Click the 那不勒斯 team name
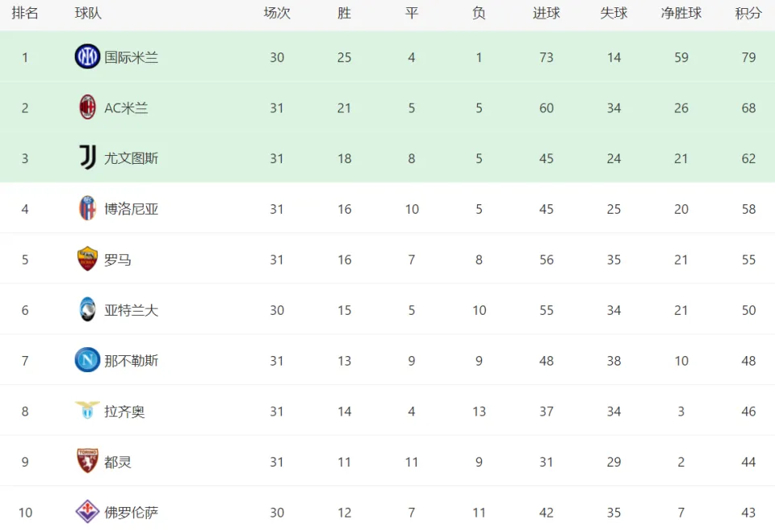This screenshot has width=775, height=532. pos(131,360)
